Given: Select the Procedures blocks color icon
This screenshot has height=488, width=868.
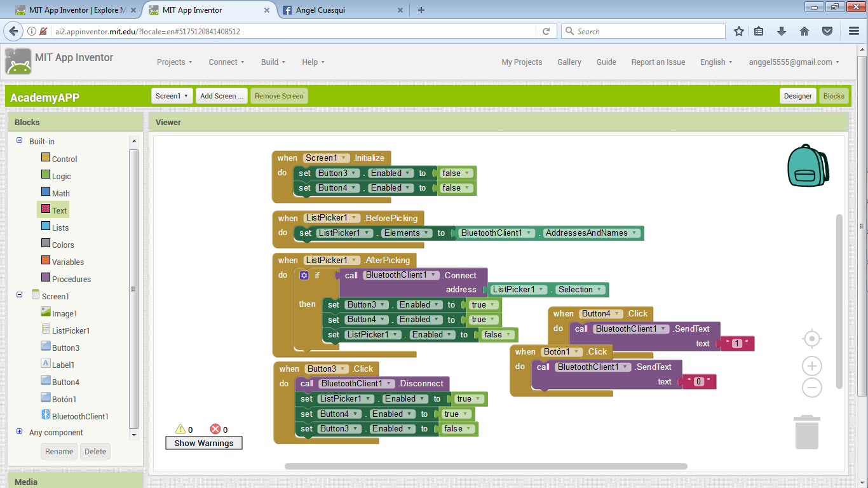Looking at the screenshot, I should [46, 277].
